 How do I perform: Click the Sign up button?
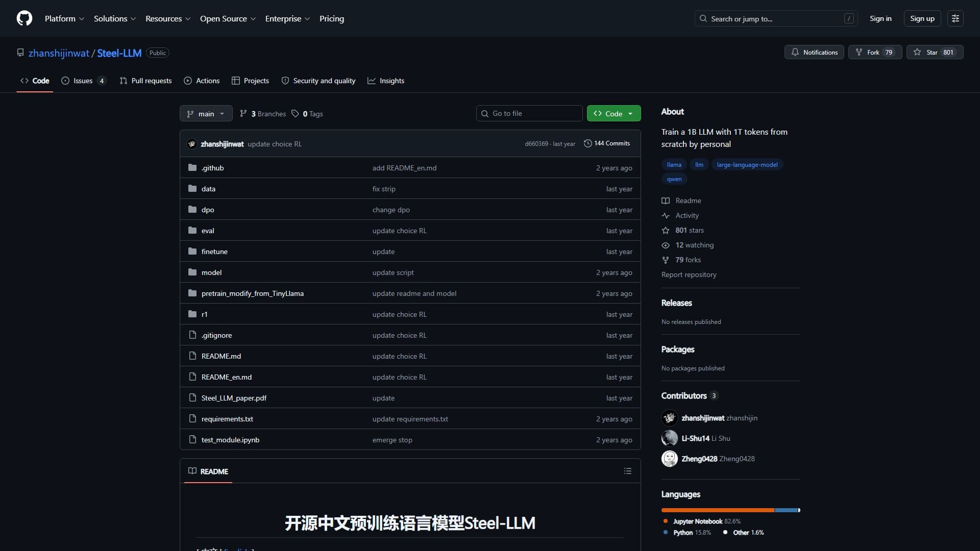pyautogui.click(x=922, y=18)
